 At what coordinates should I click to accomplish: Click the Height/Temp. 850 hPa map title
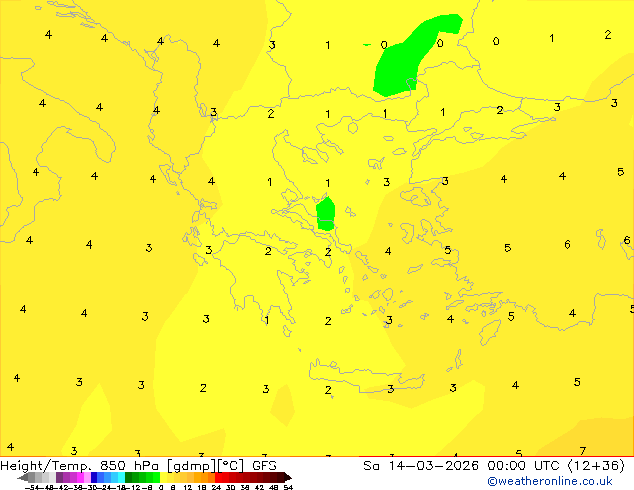(81, 466)
